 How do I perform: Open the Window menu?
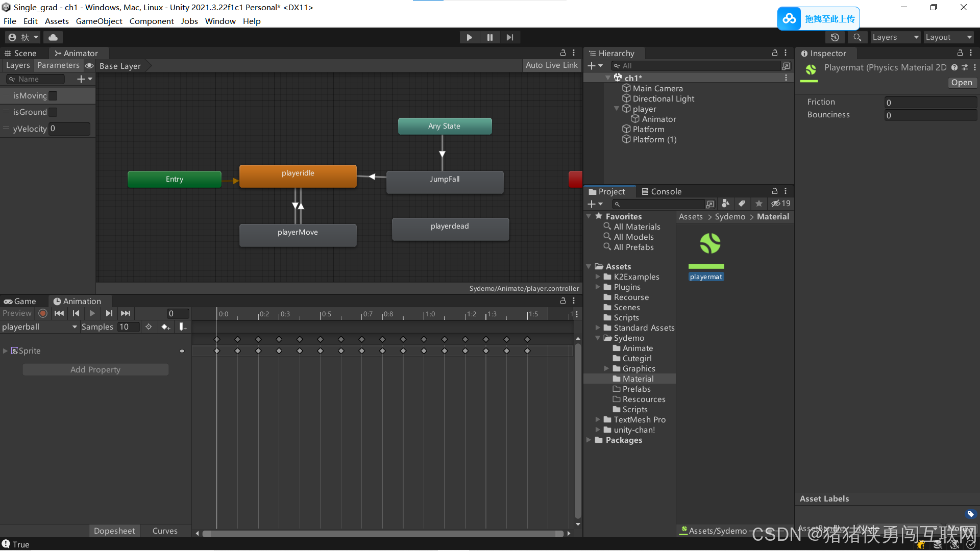(x=220, y=21)
